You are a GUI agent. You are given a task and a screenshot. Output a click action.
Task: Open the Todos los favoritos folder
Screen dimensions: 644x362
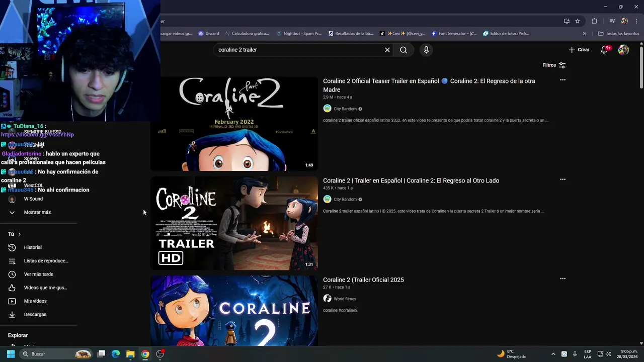(618, 34)
